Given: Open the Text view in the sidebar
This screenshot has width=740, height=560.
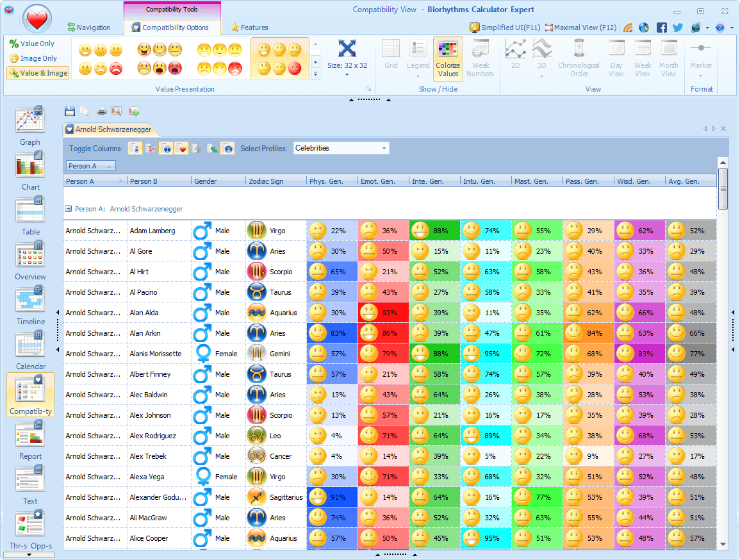Looking at the screenshot, I should (x=30, y=484).
